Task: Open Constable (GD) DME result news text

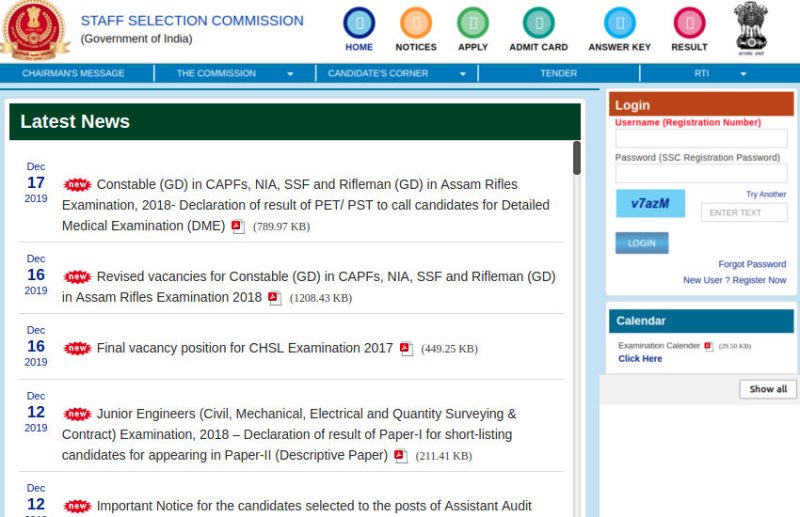Action: [306, 205]
